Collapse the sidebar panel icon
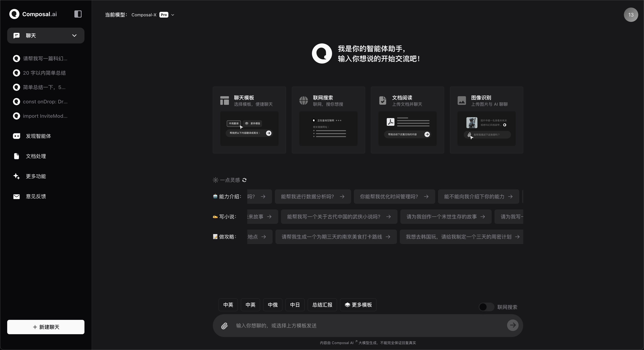This screenshot has width=644, height=350. click(78, 14)
